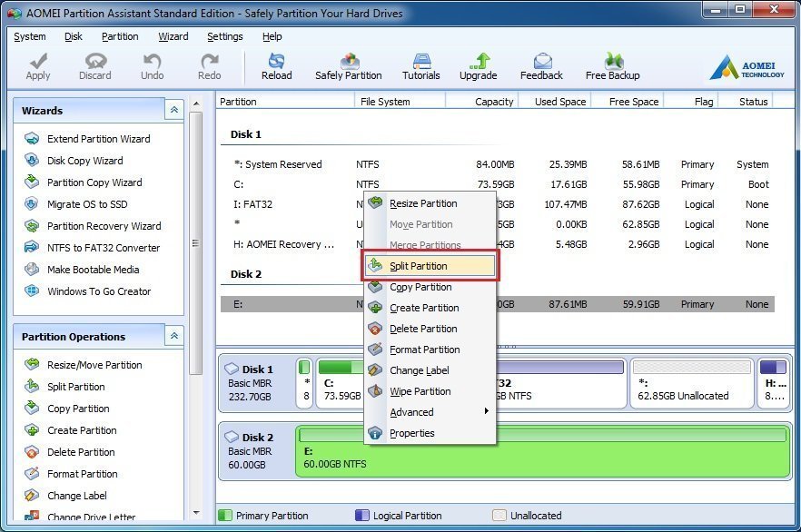
Task: Choose Wipe Partition from context menu
Action: 430,391
